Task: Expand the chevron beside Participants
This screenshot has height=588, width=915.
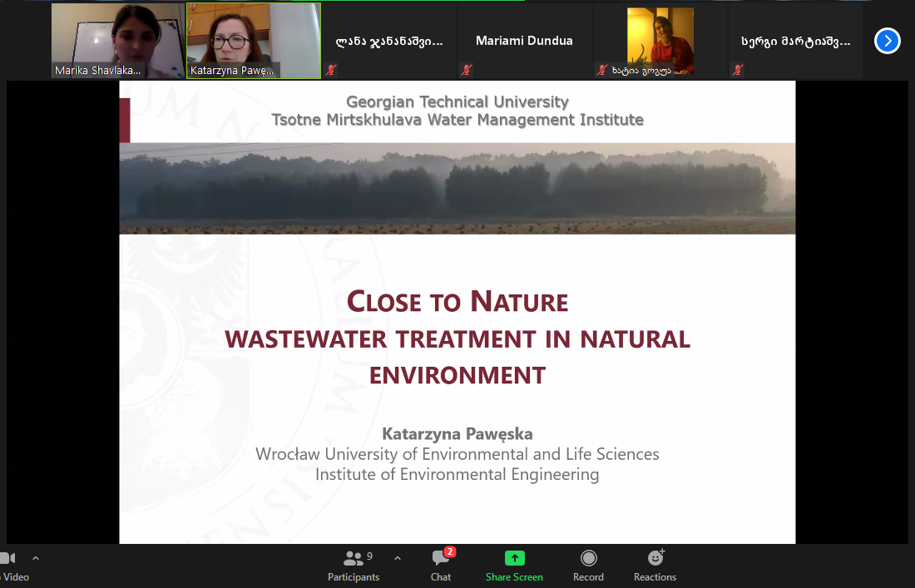Action: pyautogui.click(x=398, y=558)
